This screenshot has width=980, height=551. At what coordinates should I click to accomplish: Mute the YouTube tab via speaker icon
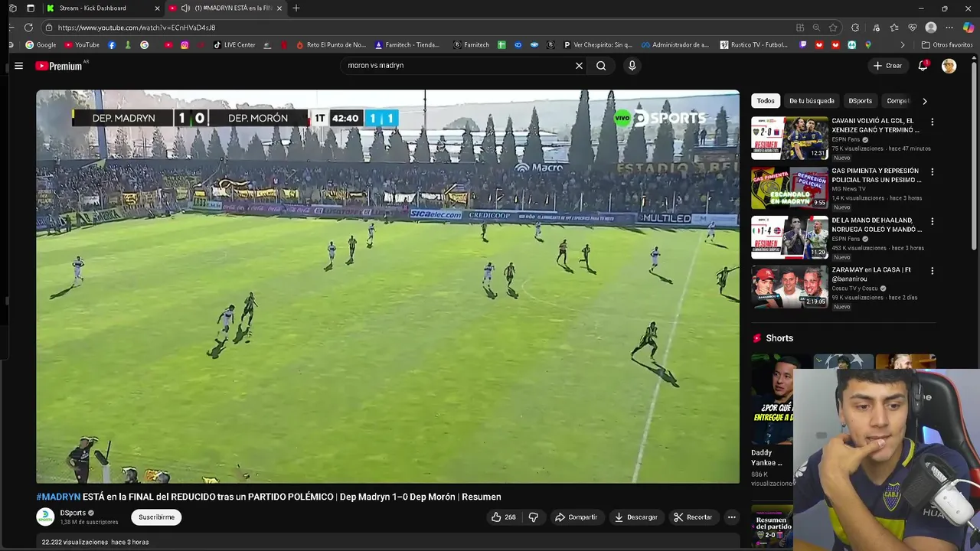(x=185, y=8)
